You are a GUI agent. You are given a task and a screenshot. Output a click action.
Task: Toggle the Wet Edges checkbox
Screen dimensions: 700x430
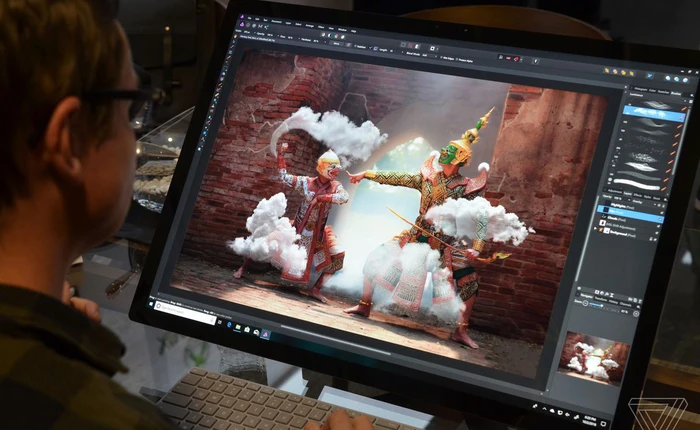(x=442, y=58)
